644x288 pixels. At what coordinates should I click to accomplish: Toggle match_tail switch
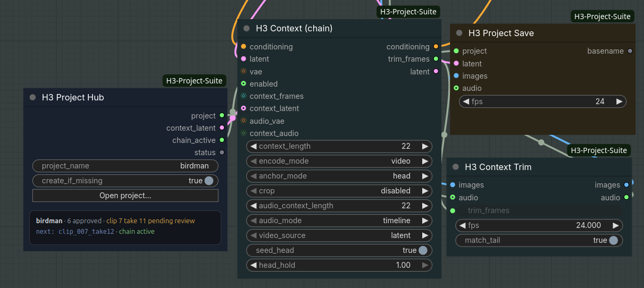(x=613, y=240)
